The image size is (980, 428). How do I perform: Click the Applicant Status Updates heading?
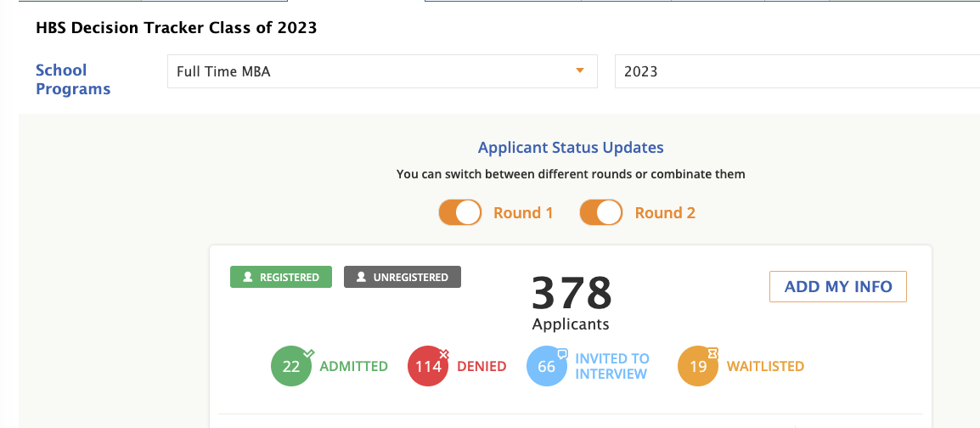pyautogui.click(x=571, y=148)
